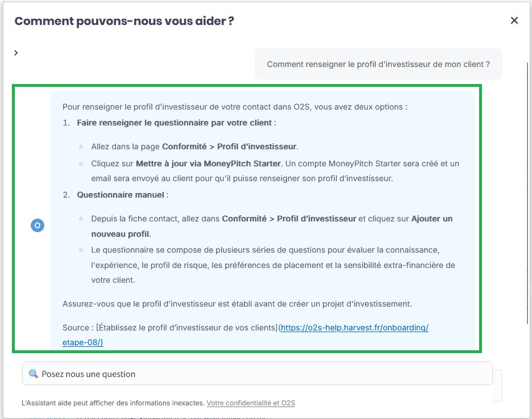
Task: Click the "Allez dans la page Conformité" bullet
Action: tap(194, 146)
